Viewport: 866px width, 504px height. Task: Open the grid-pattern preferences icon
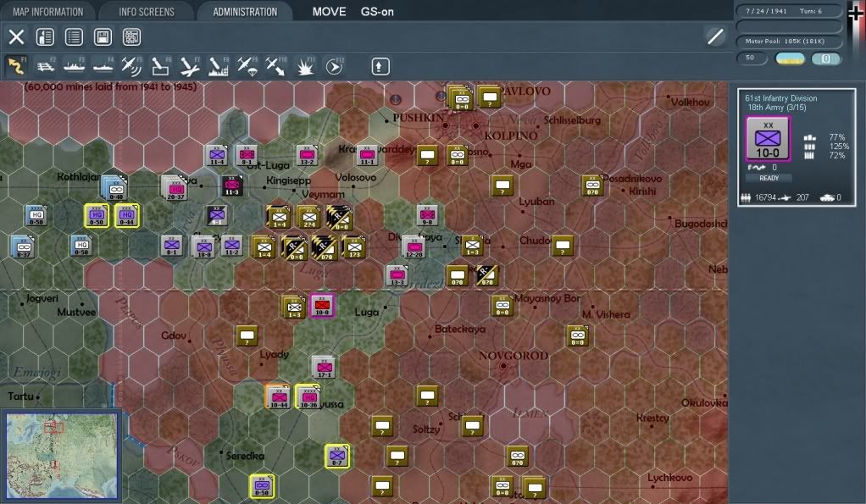131,37
